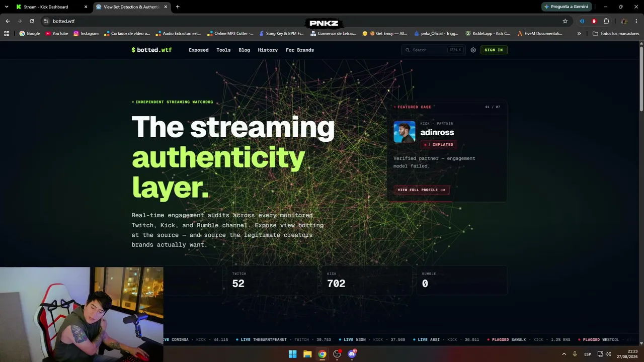Click the adinross profile thumbnail
Screen dimensions: 644x362
pyautogui.click(x=405, y=132)
